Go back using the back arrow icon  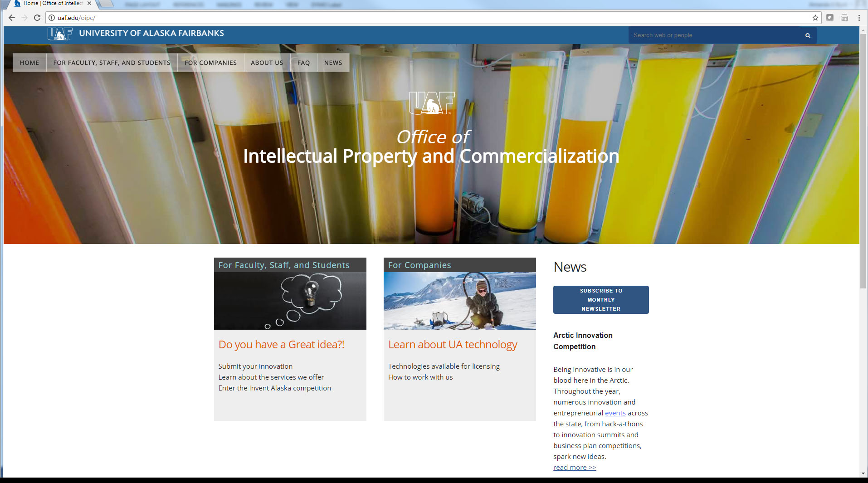11,18
